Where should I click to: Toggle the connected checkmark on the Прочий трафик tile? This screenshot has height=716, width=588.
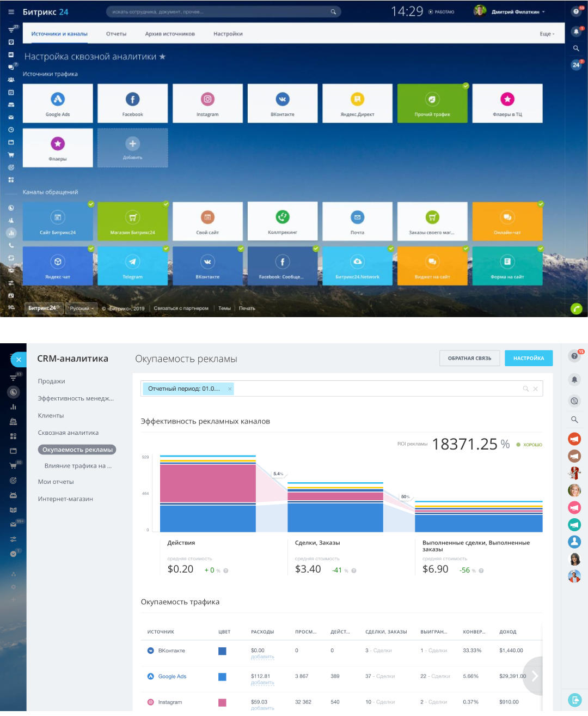pyautogui.click(x=466, y=86)
